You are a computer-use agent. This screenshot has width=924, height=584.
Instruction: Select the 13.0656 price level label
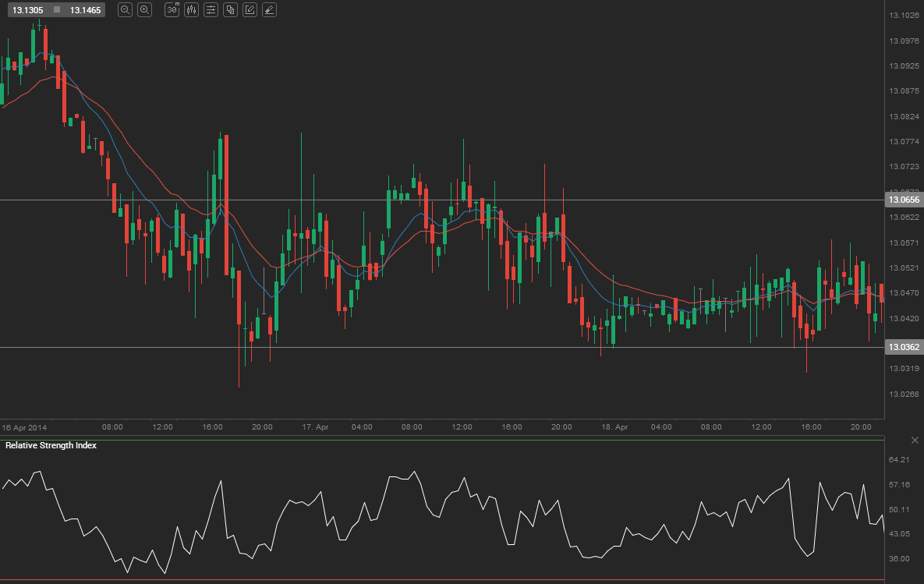click(x=904, y=200)
